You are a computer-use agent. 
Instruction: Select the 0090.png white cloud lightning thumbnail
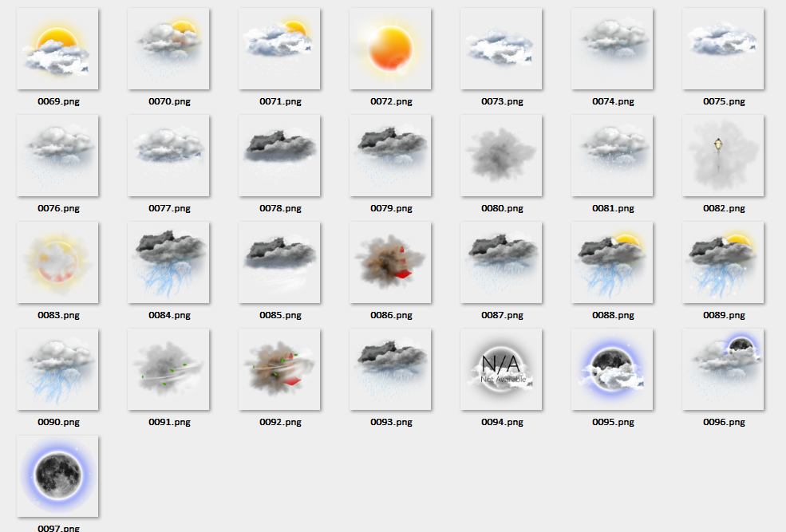[x=57, y=369]
